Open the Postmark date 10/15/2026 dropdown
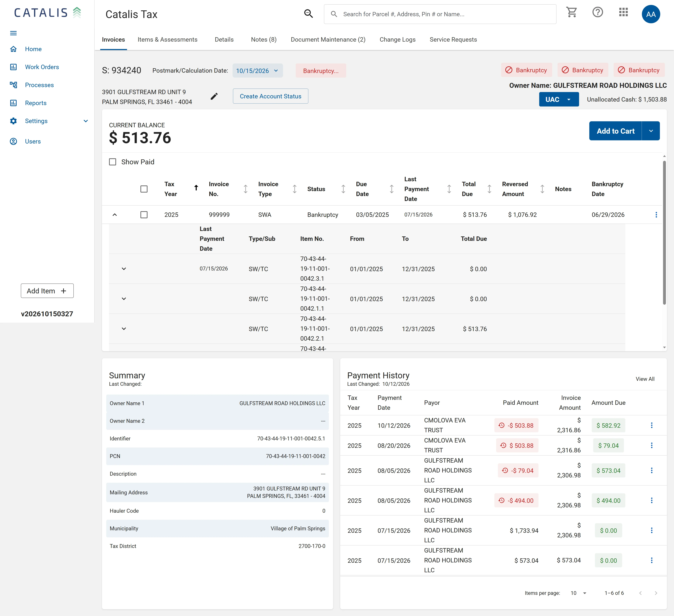 [257, 71]
